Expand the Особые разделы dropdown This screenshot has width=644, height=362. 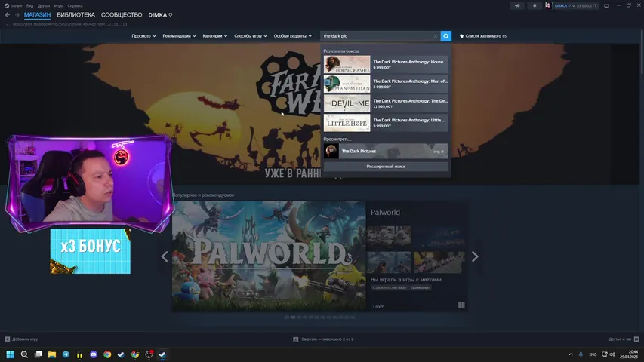point(292,36)
